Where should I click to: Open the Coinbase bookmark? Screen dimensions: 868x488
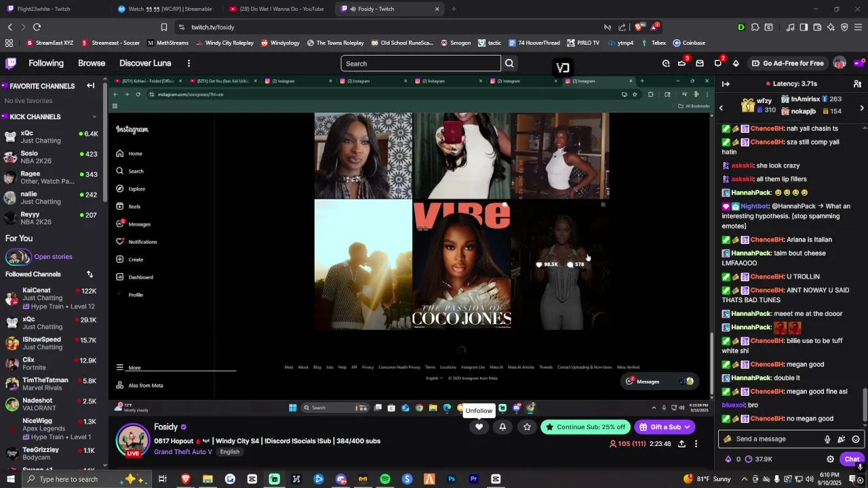(689, 43)
